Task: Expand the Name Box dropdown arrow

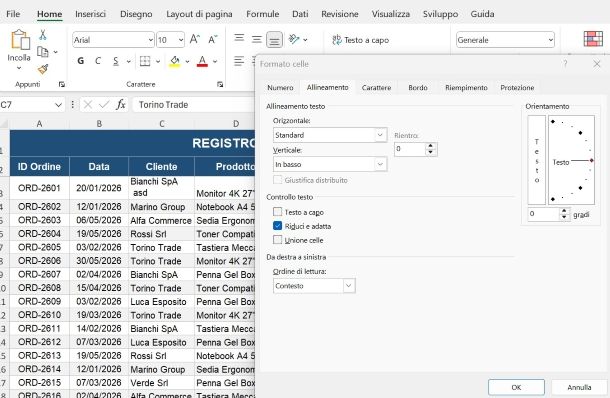Action: [58, 105]
